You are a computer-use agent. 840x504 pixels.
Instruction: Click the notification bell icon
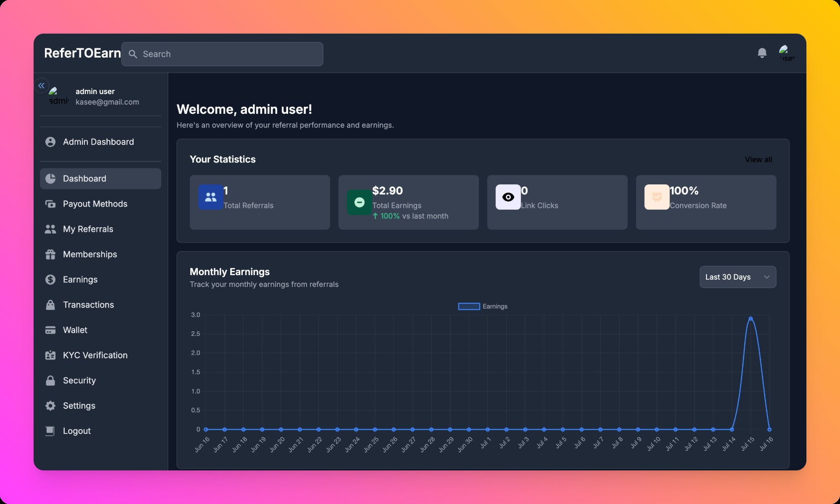[x=762, y=53]
